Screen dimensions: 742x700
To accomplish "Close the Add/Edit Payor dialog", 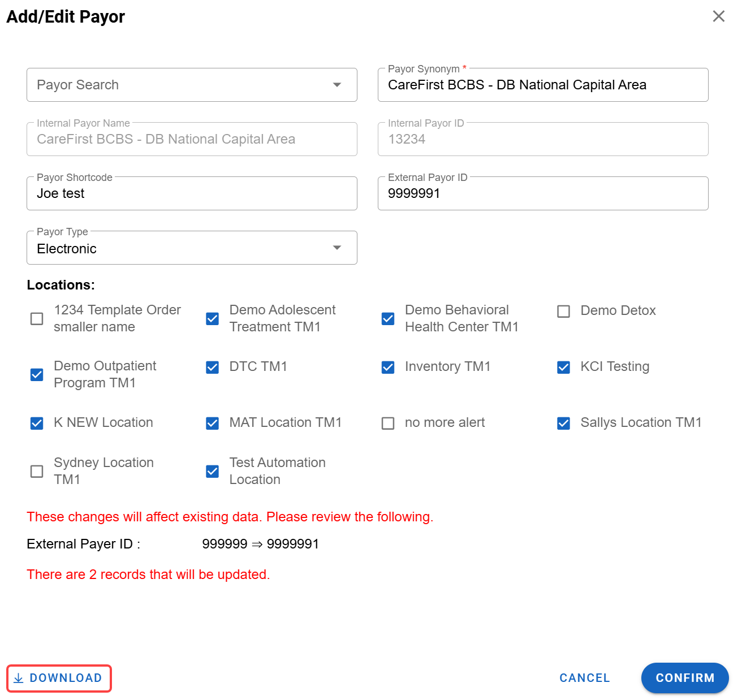I will tap(718, 16).
